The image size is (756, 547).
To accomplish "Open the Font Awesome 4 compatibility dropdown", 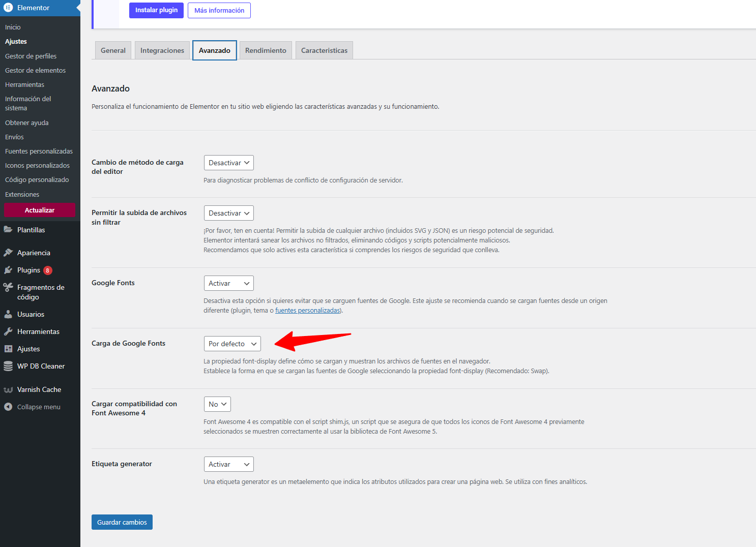I will (217, 404).
